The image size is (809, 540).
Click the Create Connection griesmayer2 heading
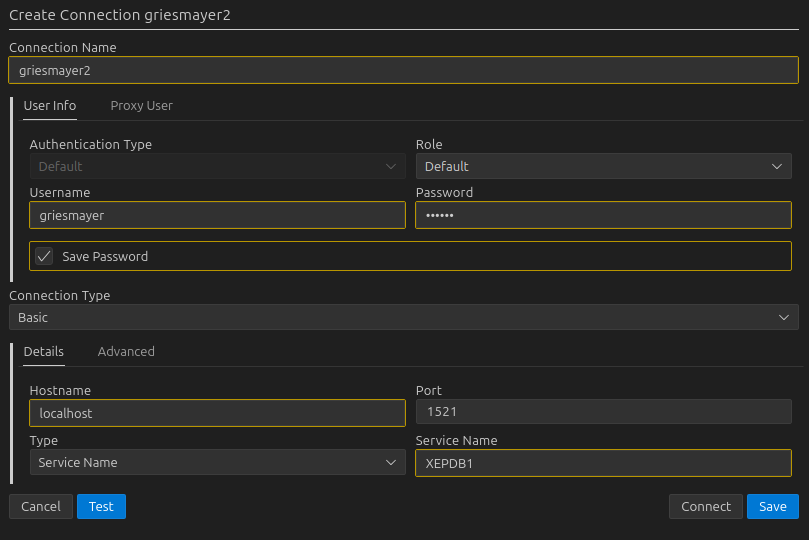tap(126, 14)
